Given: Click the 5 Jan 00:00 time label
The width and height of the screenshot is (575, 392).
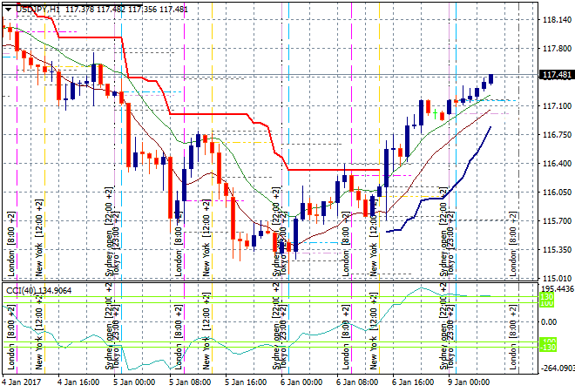Looking at the screenshot, I should (134, 382).
